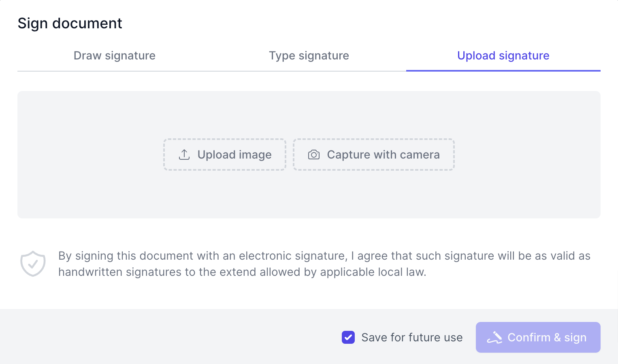Click the Capture with camera button

coord(373,154)
